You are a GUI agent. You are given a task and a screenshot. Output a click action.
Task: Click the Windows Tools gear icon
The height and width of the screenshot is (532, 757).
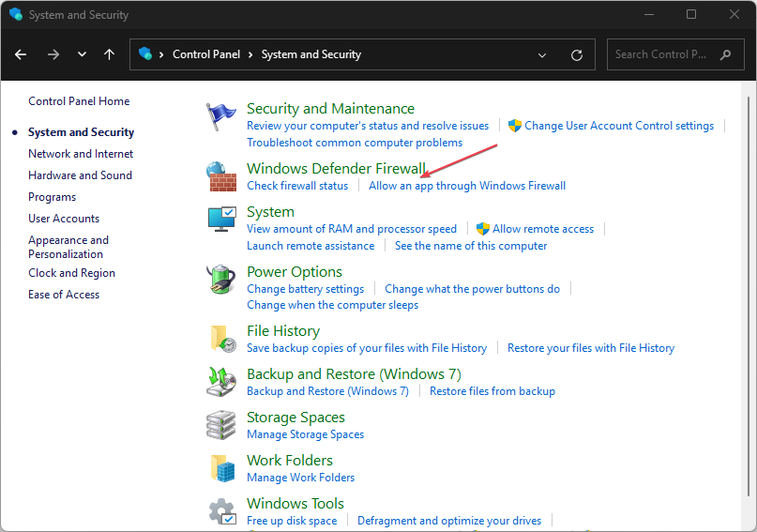[x=222, y=511]
